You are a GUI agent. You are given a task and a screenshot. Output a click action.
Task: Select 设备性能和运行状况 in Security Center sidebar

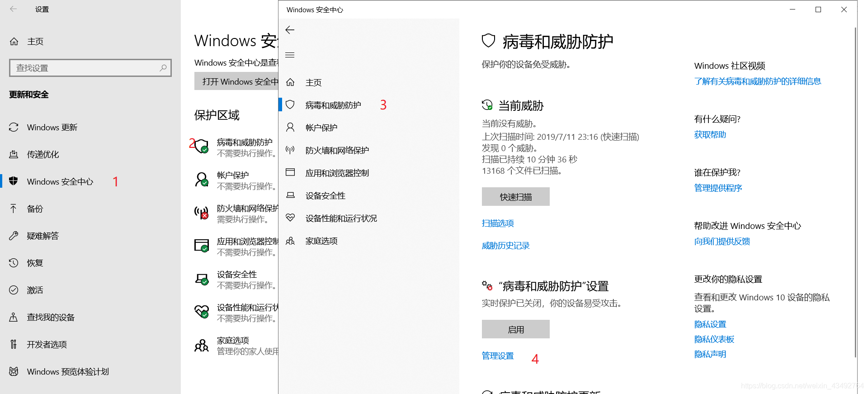tap(341, 218)
